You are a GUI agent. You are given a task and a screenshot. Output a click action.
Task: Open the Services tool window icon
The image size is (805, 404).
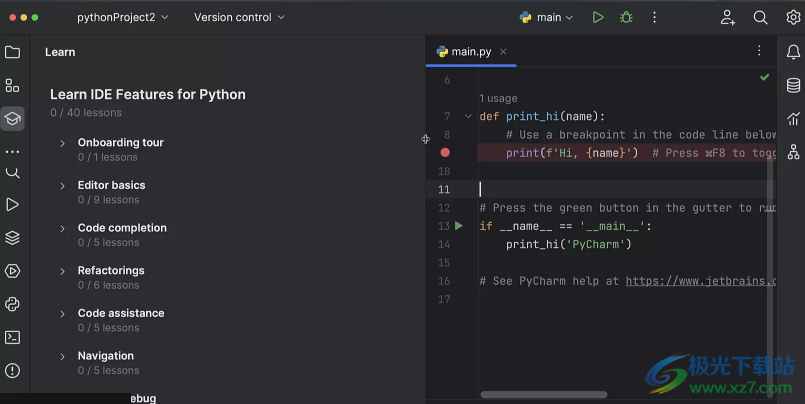coord(12,271)
